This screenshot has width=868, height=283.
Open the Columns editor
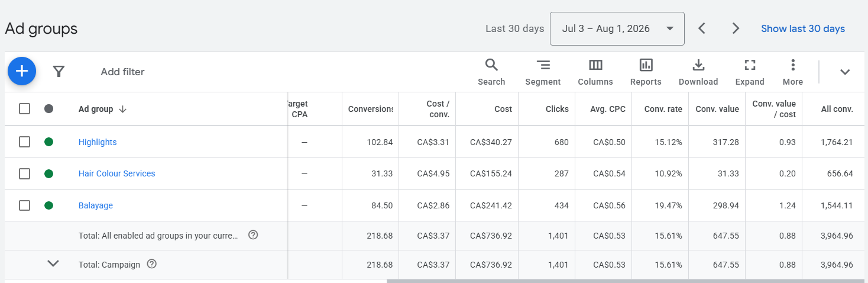tap(595, 72)
